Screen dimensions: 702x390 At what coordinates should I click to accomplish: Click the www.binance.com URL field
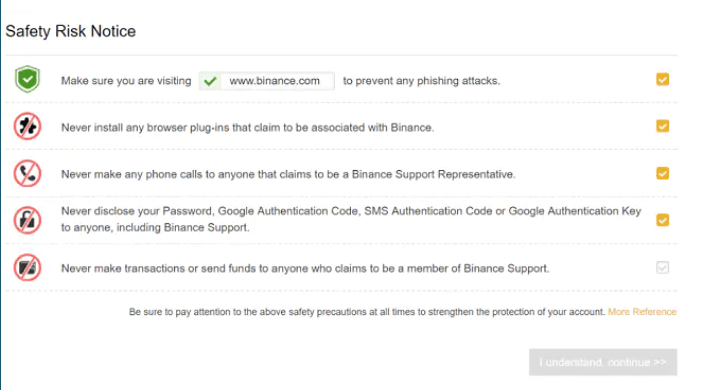click(x=267, y=81)
